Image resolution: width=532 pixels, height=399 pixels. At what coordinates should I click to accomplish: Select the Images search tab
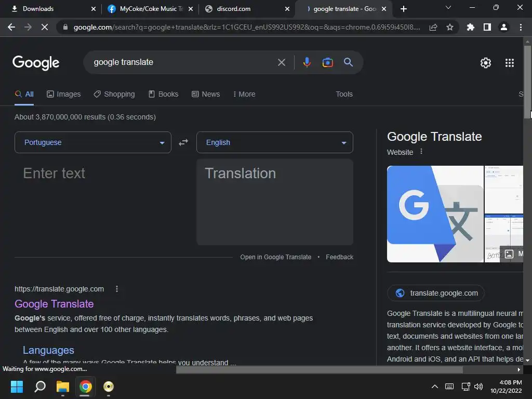(64, 94)
